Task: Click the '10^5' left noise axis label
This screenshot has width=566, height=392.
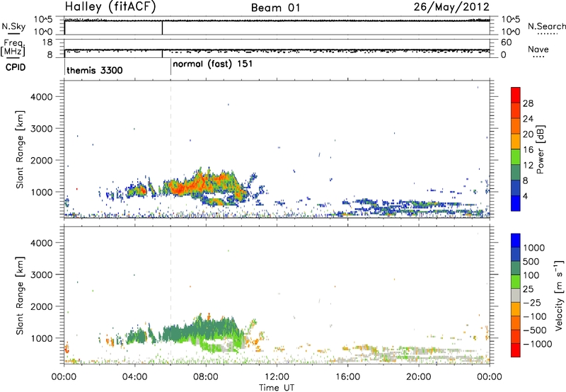Action: (x=43, y=19)
